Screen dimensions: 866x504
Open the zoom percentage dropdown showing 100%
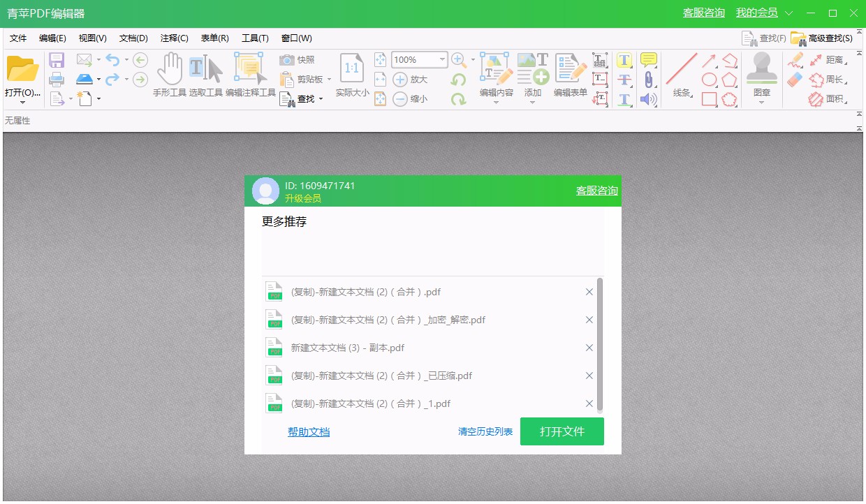click(442, 59)
